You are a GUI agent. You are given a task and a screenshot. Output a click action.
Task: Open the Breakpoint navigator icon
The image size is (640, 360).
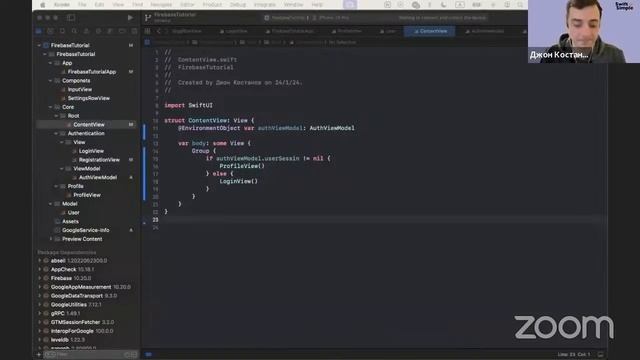point(122,31)
